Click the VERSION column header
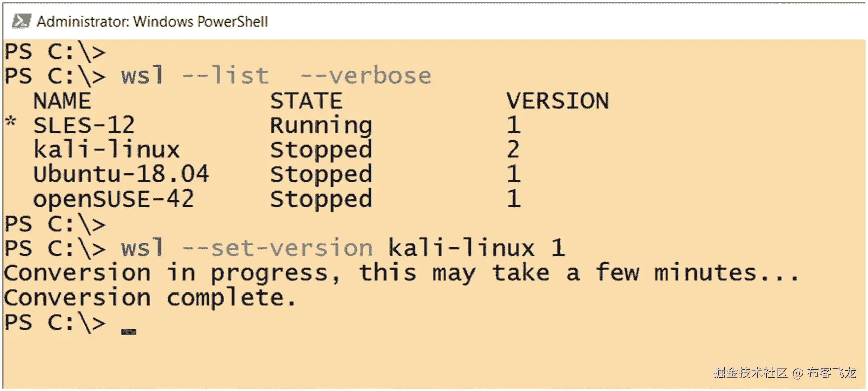 558,101
